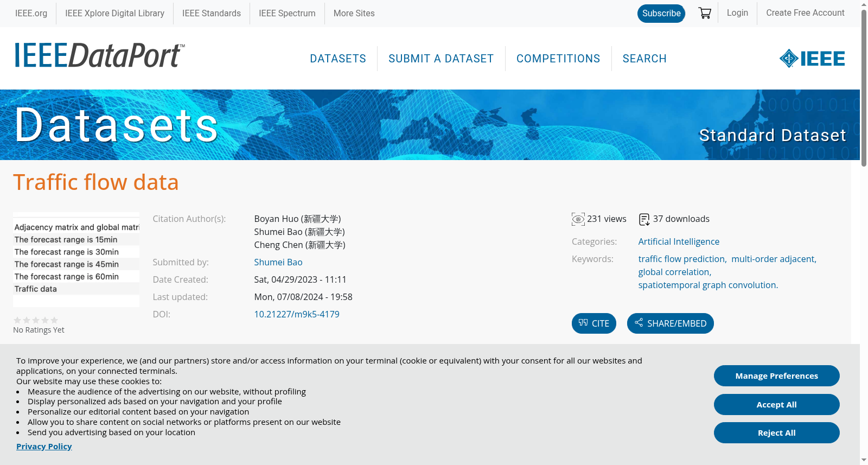Reject all cookies

point(777,433)
